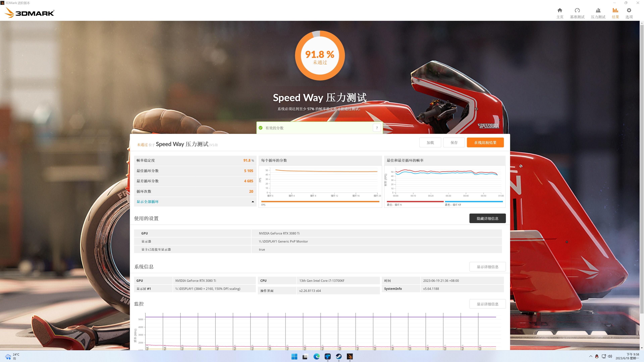
Task: Click 在线比较结果 compare online button
Action: click(485, 142)
